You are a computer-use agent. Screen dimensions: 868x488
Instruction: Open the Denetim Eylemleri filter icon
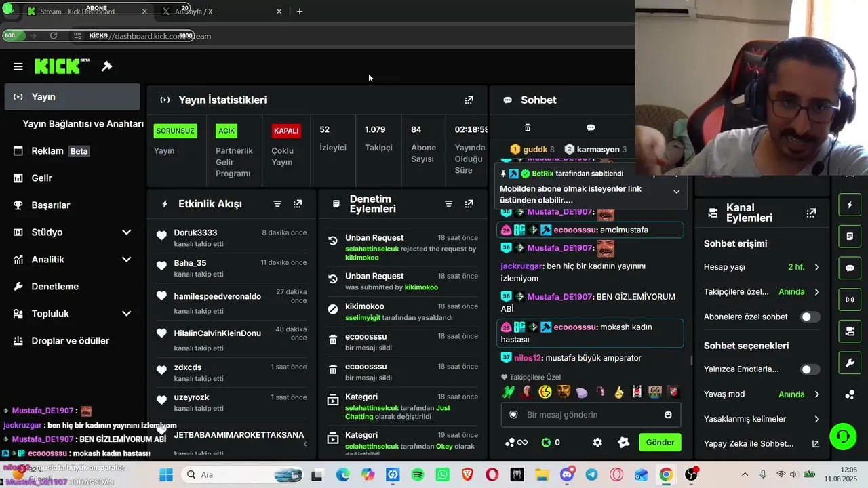[x=448, y=204]
